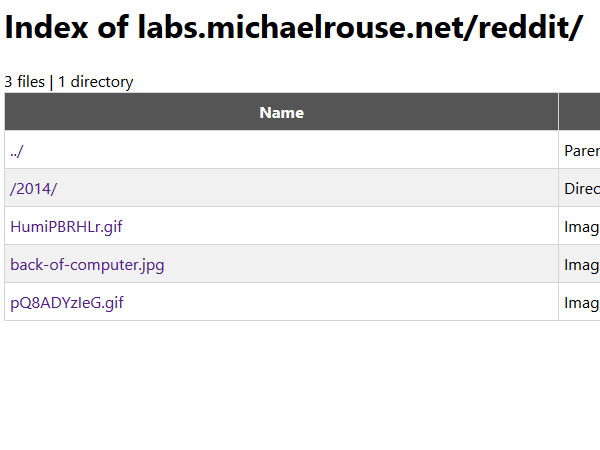Click the Image type cell for back-of-computer.jpg
The image size is (600, 450).
tap(582, 265)
